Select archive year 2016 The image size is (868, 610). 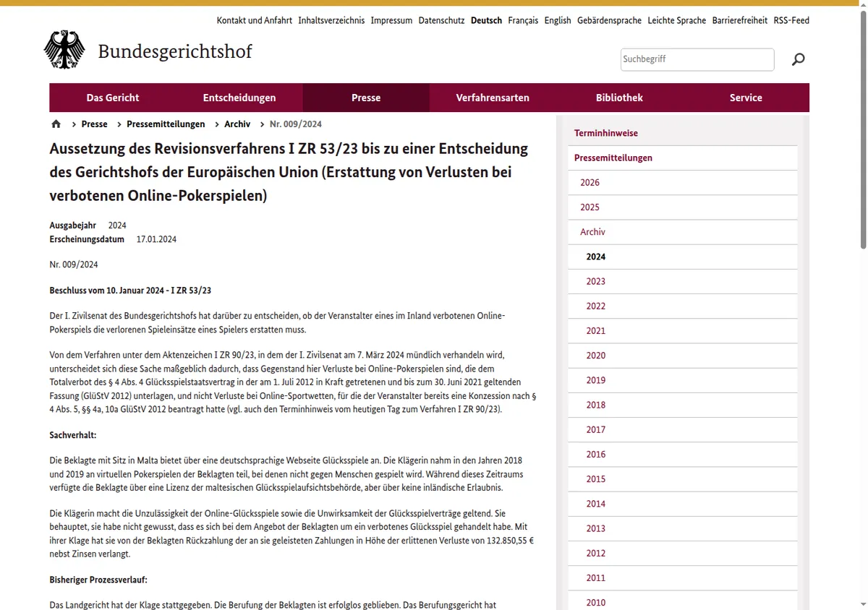point(683,454)
